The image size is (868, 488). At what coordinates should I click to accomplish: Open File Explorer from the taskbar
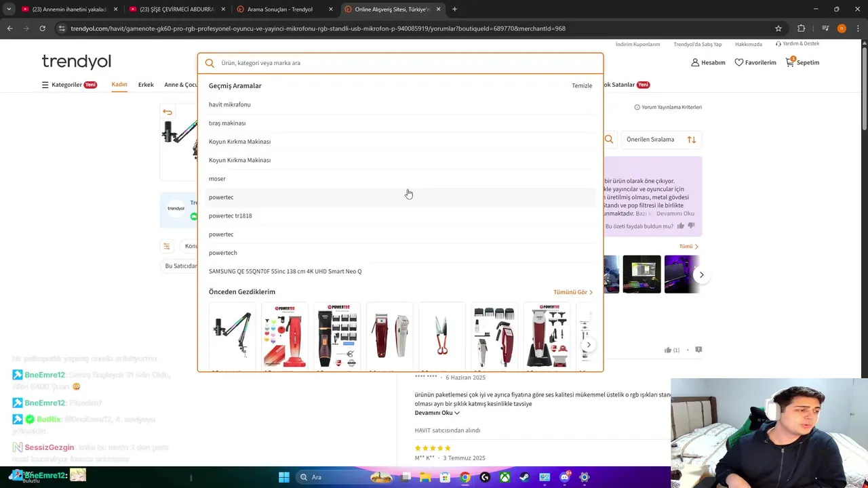(x=425, y=477)
